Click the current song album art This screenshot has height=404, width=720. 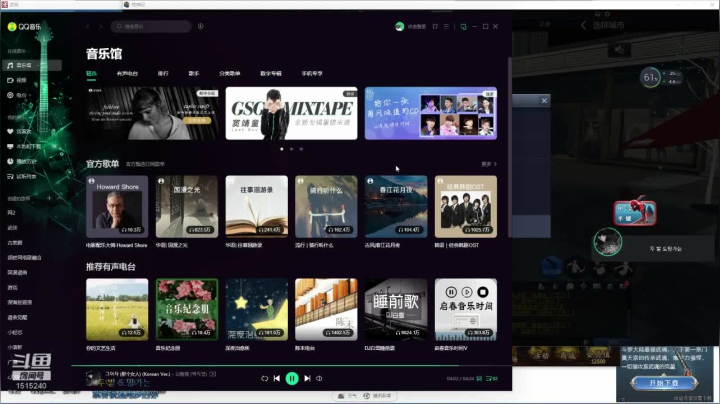pos(94,378)
